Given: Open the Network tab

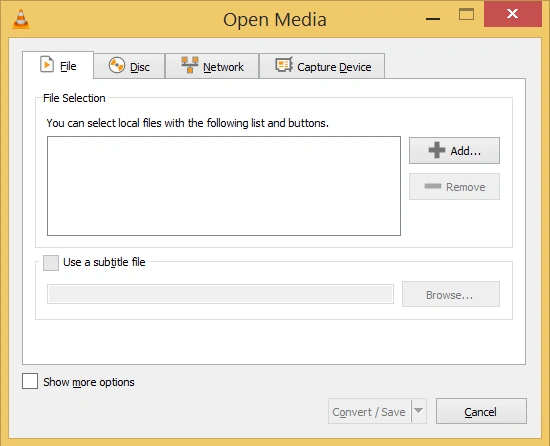Looking at the screenshot, I should (x=212, y=66).
